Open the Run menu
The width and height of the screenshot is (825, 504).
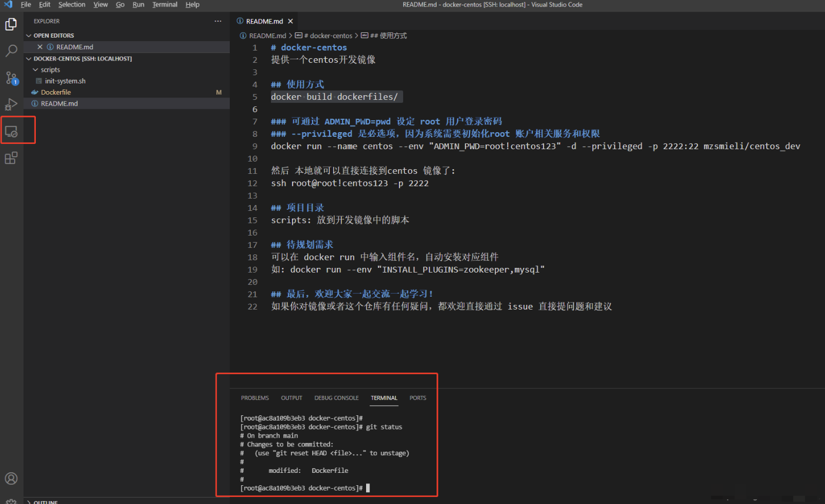point(138,4)
